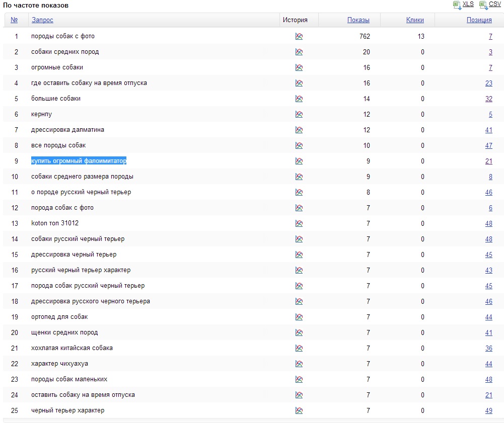Click query text 'все породы собак'
Viewport: 504px width, 423px height.
click(x=58, y=145)
